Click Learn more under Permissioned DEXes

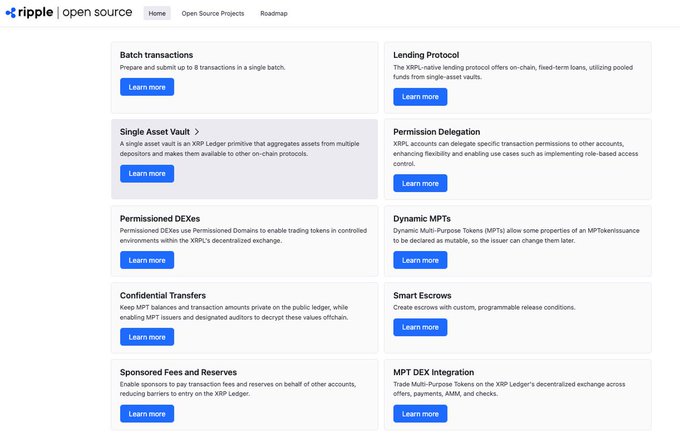[x=147, y=260]
